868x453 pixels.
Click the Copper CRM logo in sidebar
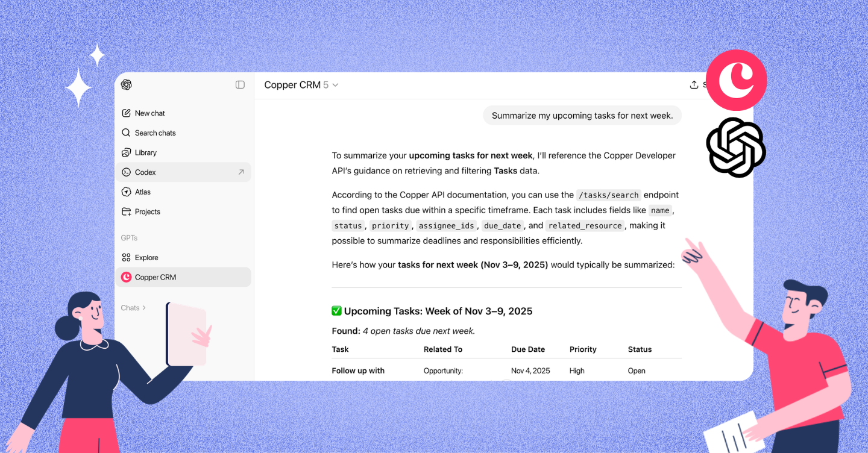[x=126, y=278]
